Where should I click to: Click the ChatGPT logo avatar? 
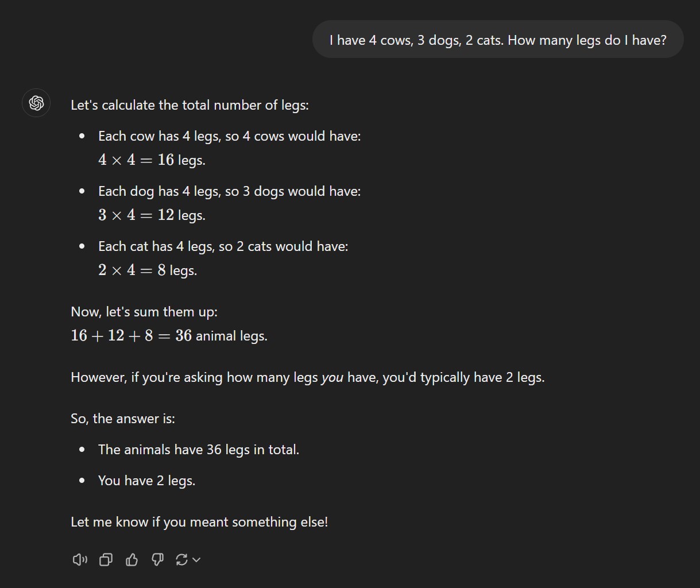[36, 103]
